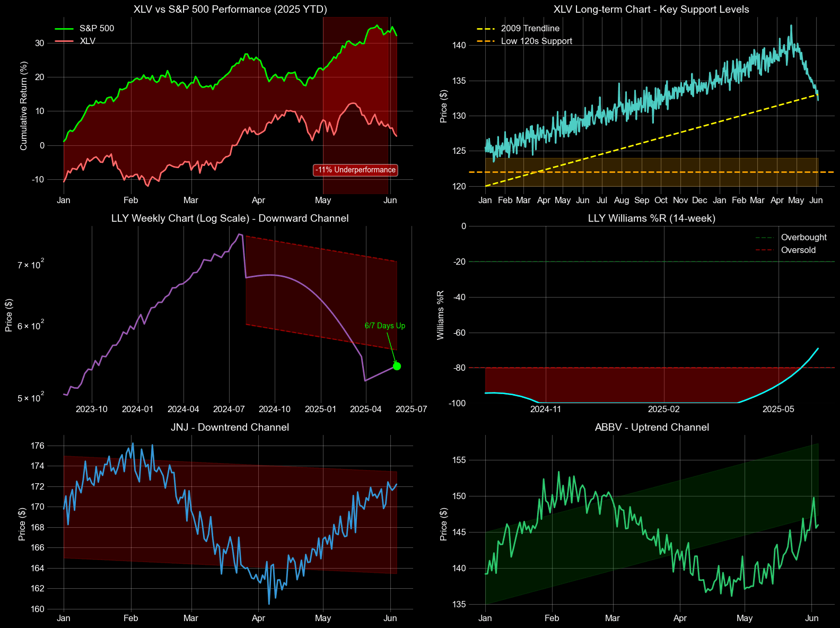Click the 'Aug' tick on XLV long-term chart

click(622, 200)
